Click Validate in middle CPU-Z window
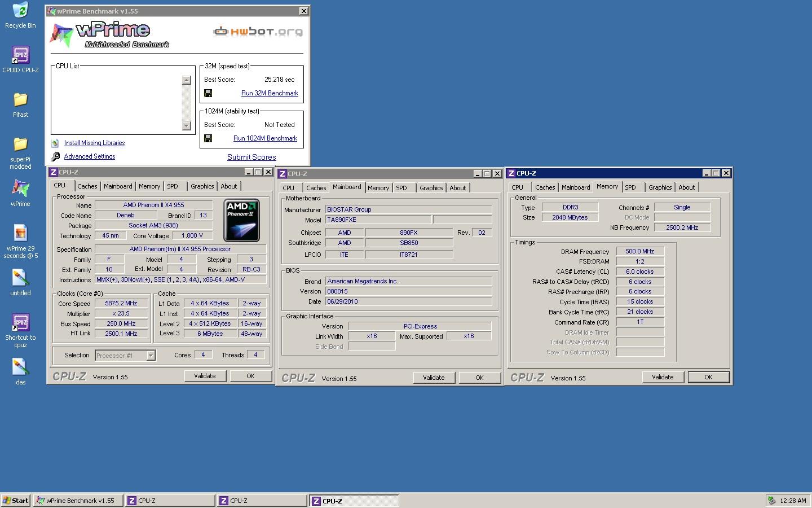Image resolution: width=812 pixels, height=508 pixels. click(434, 378)
